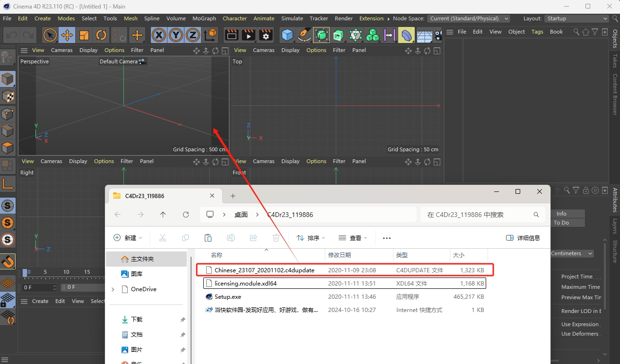Switch to the Tags menu in Object Manager
Viewport: 620px width, 364px height.
coord(537,32)
